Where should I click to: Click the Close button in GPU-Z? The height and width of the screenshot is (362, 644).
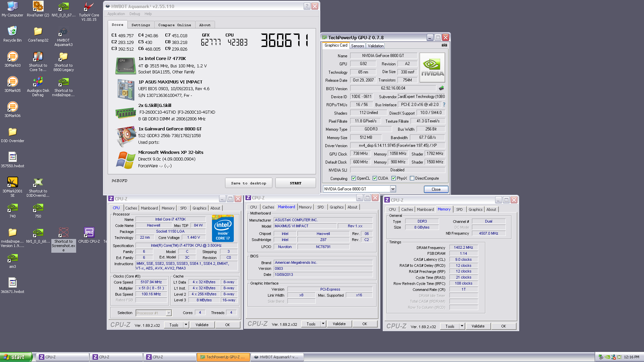[436, 189]
